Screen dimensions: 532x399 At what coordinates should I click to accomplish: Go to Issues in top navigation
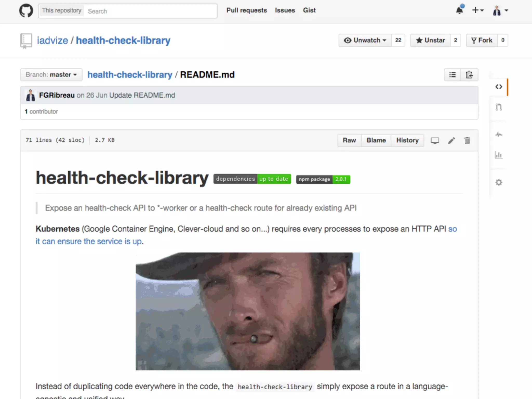click(285, 10)
